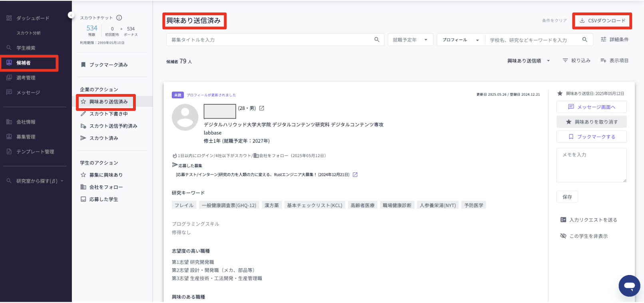Click the star icon beside 興味あり送信日
The height and width of the screenshot is (303, 644).
[560, 93]
